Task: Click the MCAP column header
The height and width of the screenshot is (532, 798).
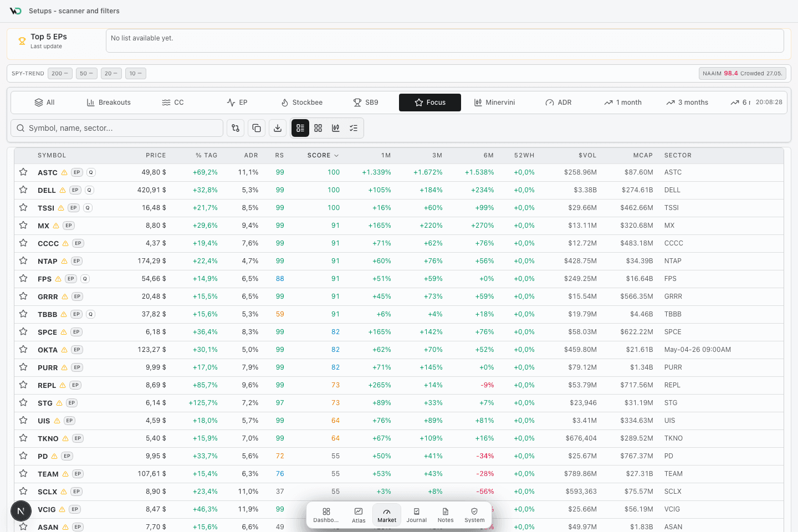Action: coord(643,156)
